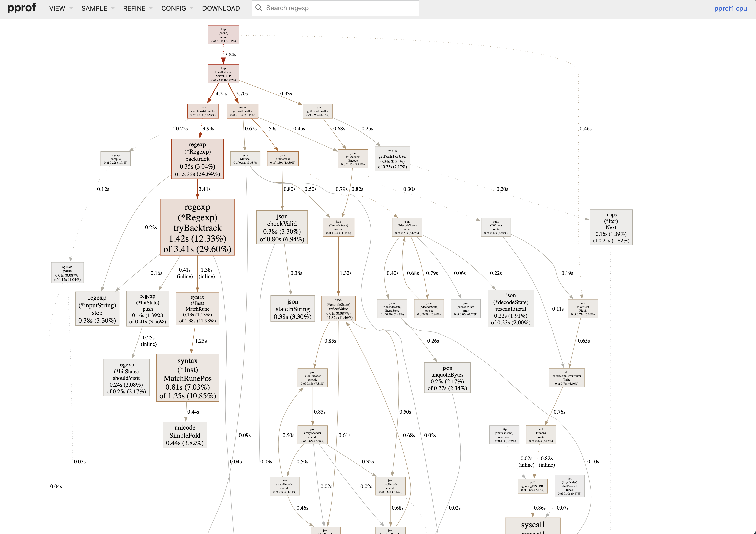Viewport: 756px width, 534px height.
Task: Select the unicode SimpleFold node
Action: point(185,435)
